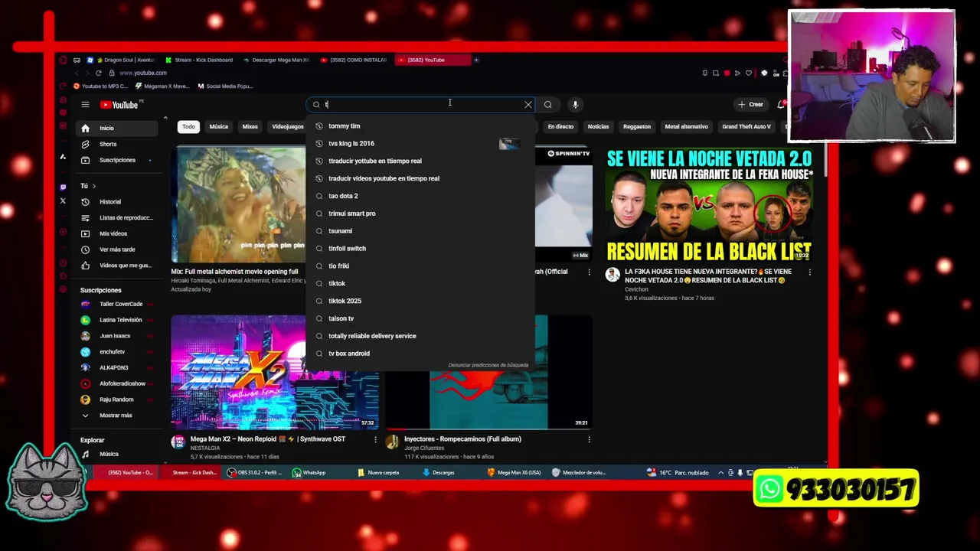Select suggestion taison tv
The image size is (980, 551).
tap(420, 318)
